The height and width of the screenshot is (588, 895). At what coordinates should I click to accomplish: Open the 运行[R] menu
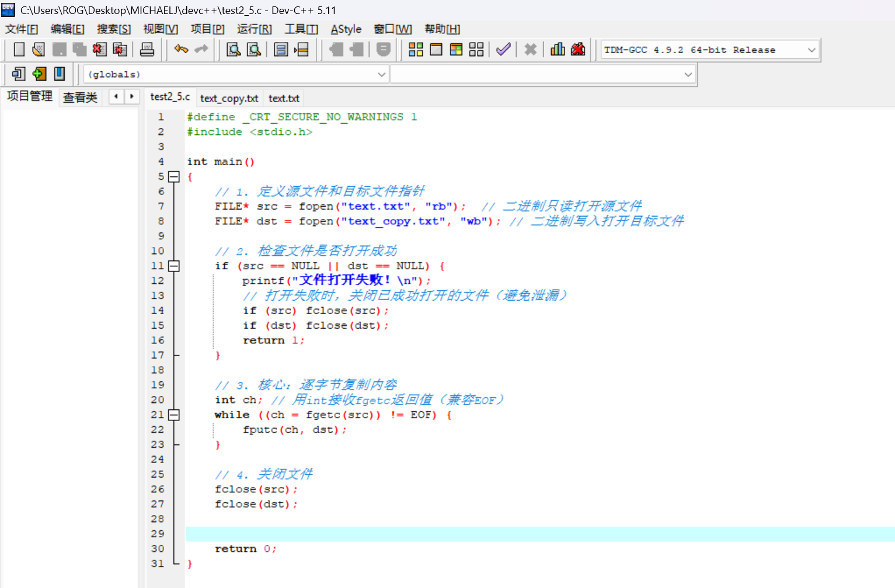click(255, 29)
